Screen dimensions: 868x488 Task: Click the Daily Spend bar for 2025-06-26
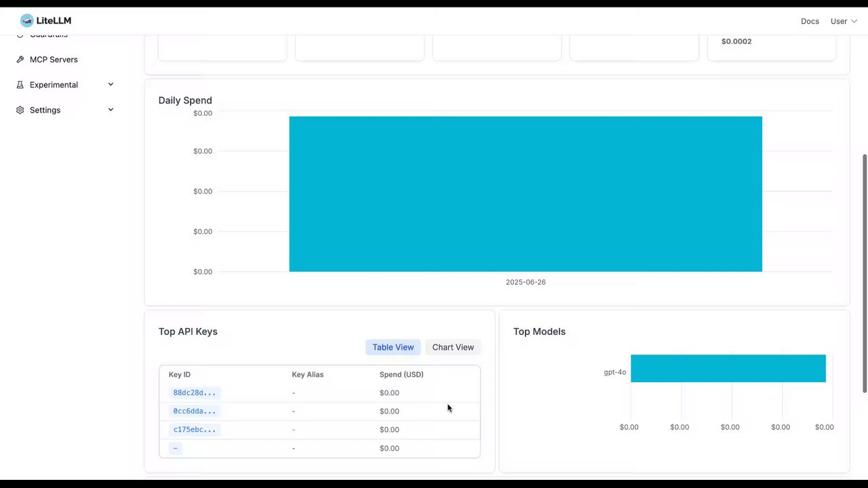[x=526, y=194]
